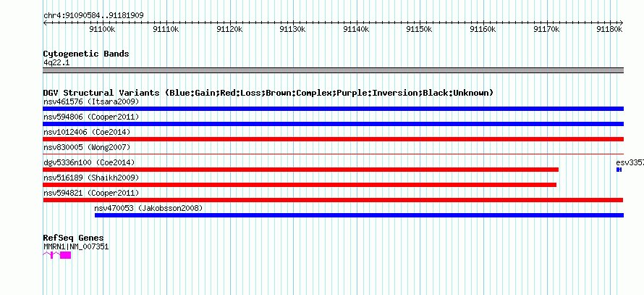Click the gray 4q22.1 cytogenetic band bar
This screenshot has width=644, height=295.
click(333, 70)
